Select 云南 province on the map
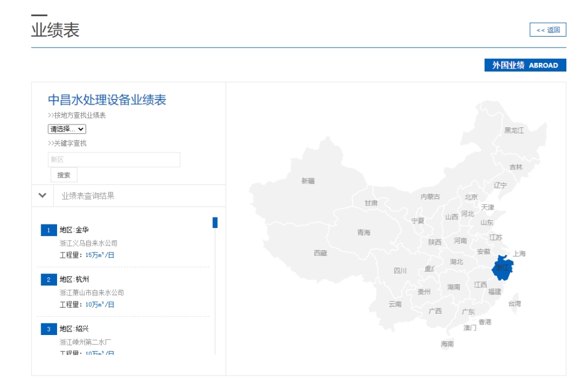The image size is (582, 392). coord(395,304)
